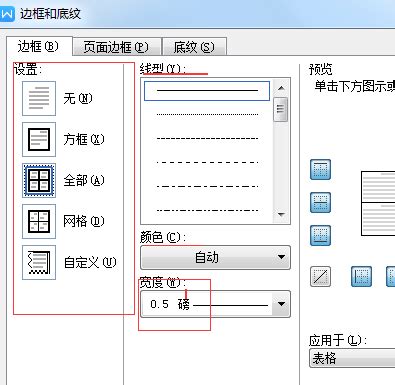Click the line style list scrollbar thumb

(280, 109)
